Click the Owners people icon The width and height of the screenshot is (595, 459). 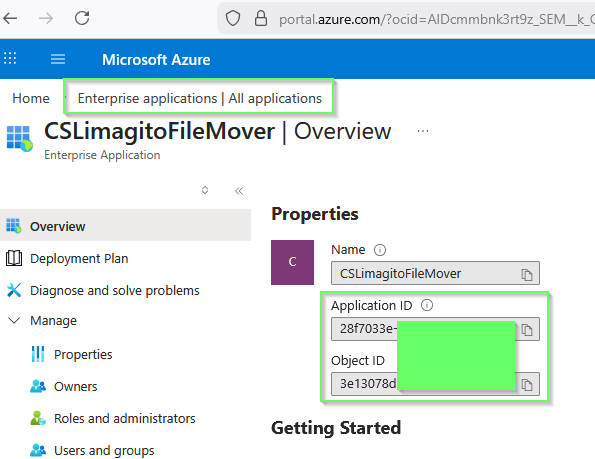pyautogui.click(x=38, y=386)
